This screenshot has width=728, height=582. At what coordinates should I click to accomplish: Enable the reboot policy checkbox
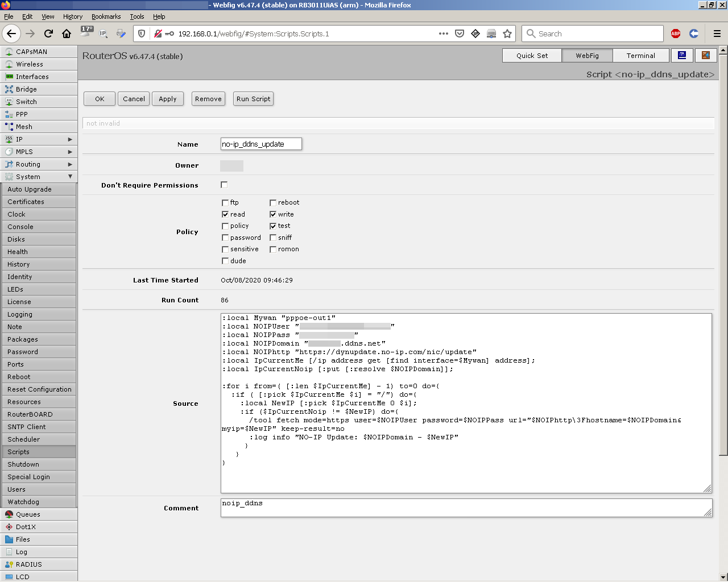(273, 203)
